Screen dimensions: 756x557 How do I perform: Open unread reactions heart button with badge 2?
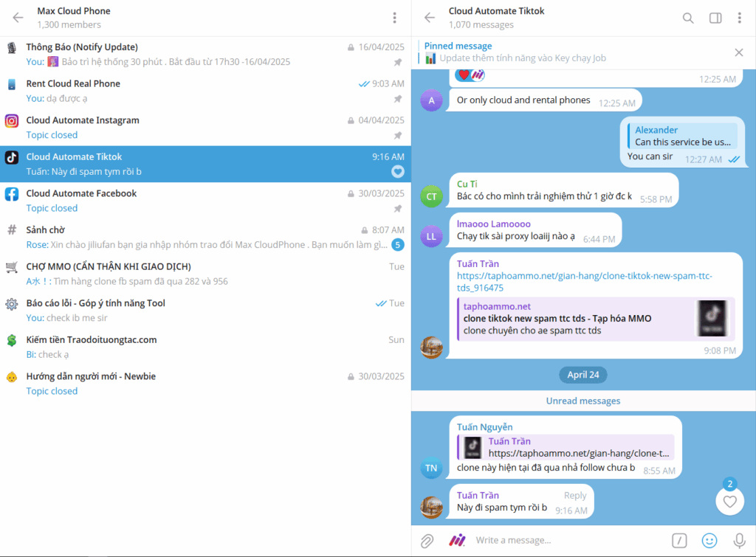tap(729, 501)
